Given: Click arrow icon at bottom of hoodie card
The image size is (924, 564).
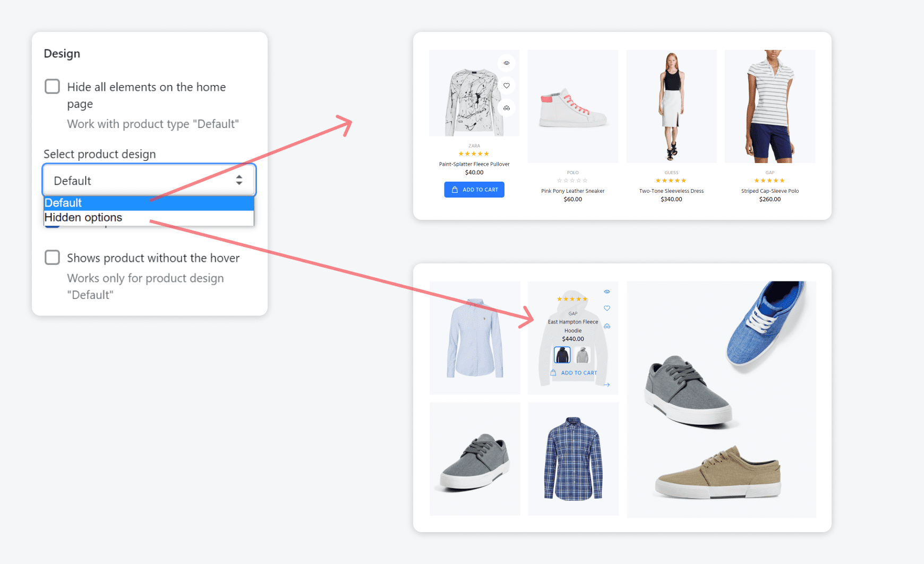Looking at the screenshot, I should tap(607, 385).
